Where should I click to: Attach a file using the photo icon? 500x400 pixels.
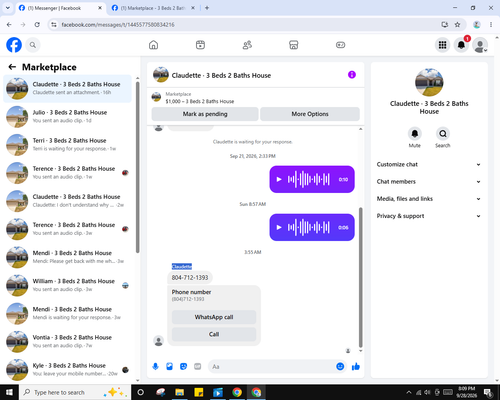(169, 367)
